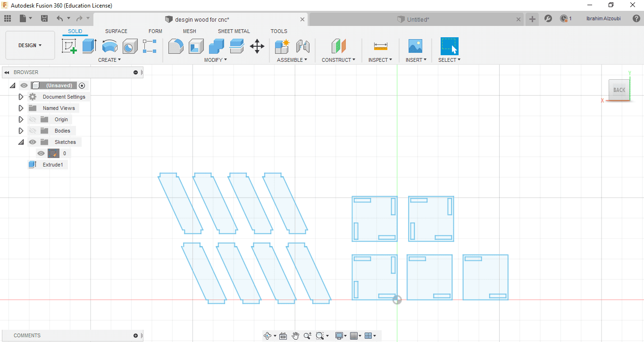
Task: Select the Extrude tool
Action: coord(89,46)
